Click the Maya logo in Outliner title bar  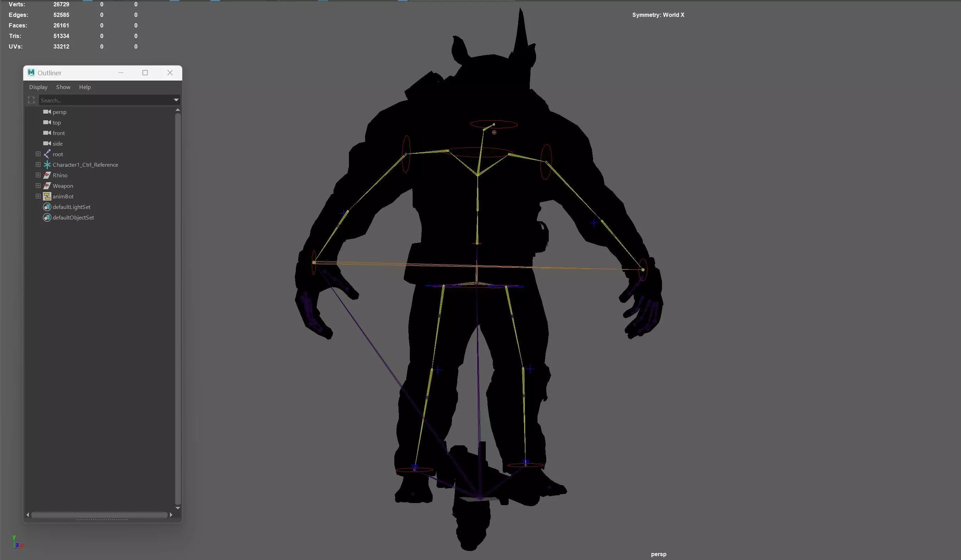coord(31,72)
